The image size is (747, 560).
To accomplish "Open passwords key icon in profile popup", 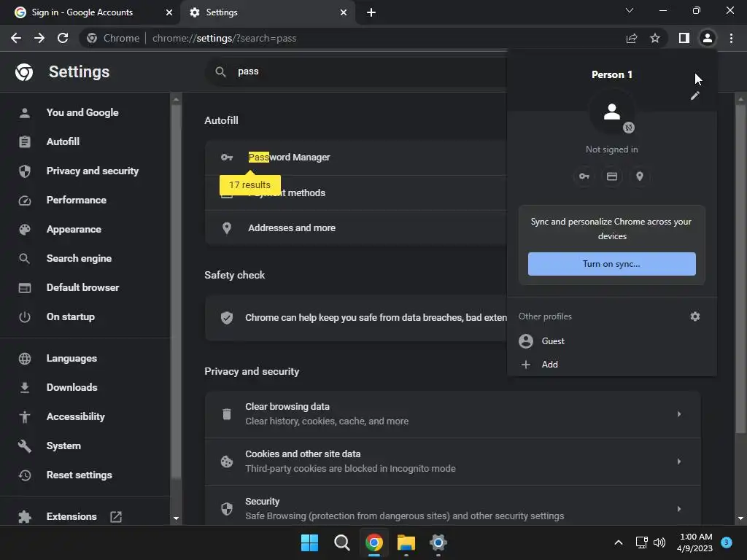I will [x=584, y=176].
